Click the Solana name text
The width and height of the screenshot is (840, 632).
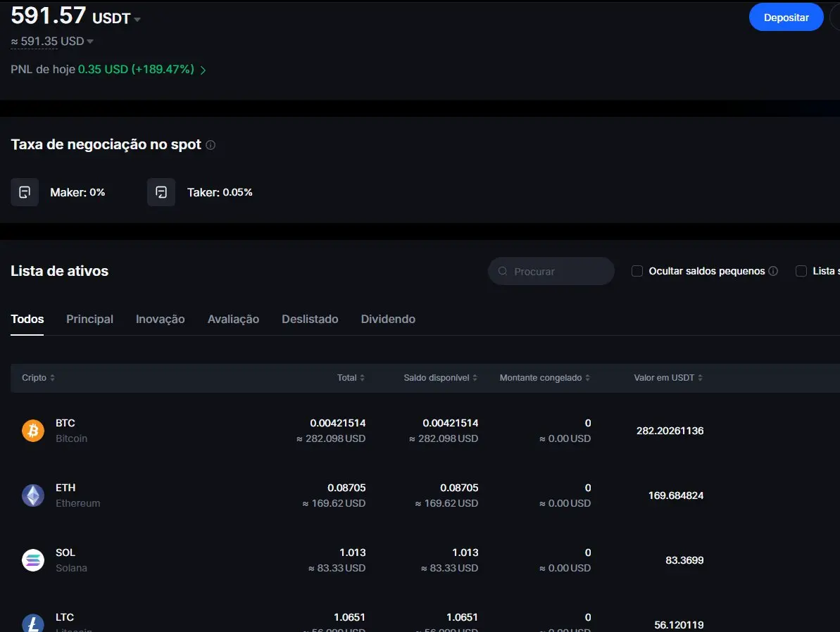[x=71, y=568]
